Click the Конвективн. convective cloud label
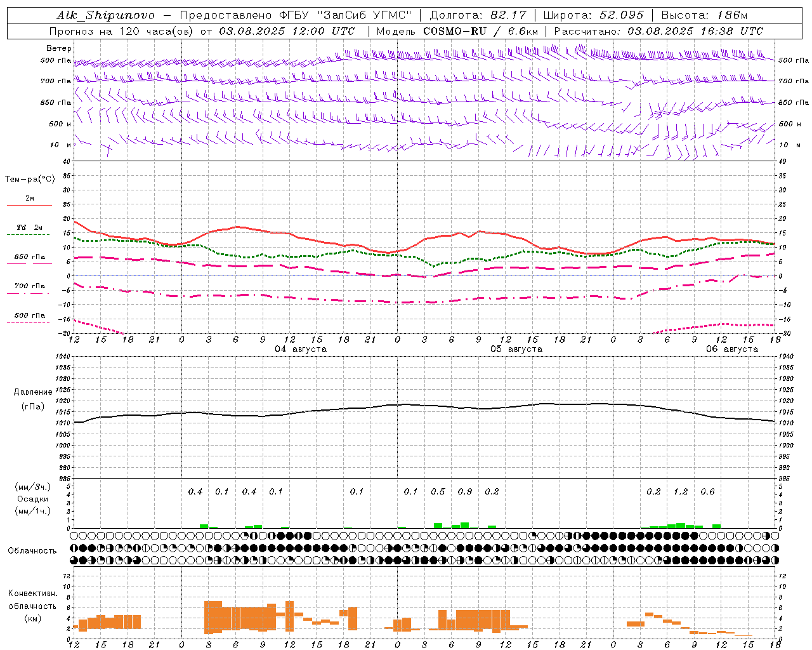Image resolution: width=812 pixels, height=650 pixels. coord(32,594)
